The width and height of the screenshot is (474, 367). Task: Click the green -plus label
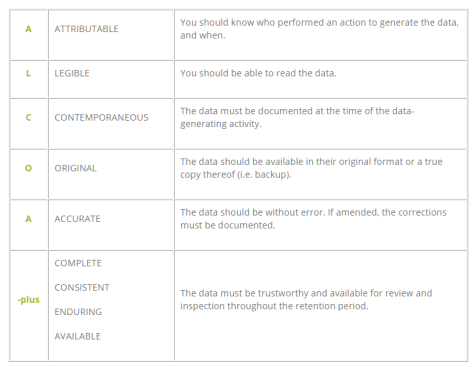(x=29, y=300)
